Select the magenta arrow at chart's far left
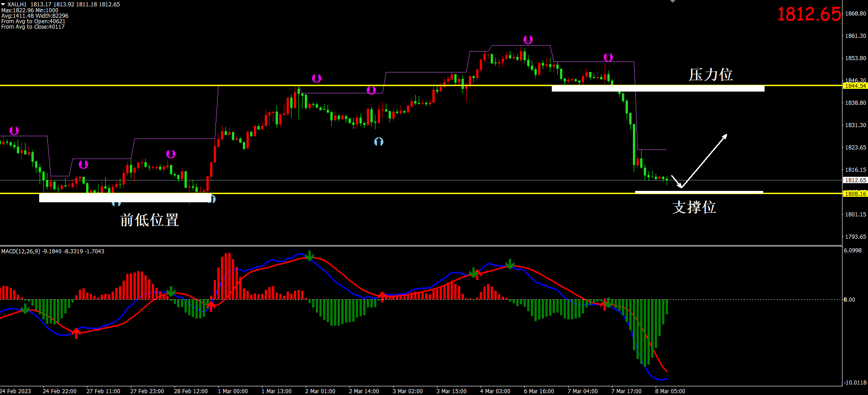868x395 pixels. click(14, 131)
